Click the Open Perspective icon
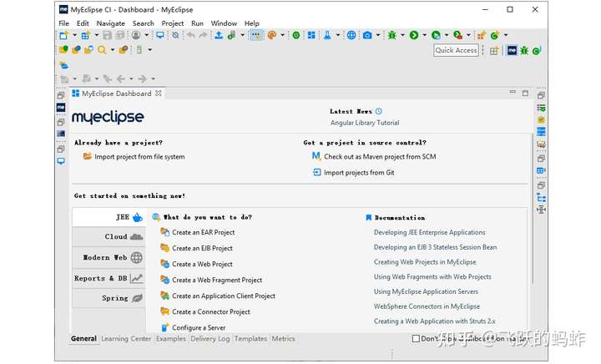 (x=494, y=51)
